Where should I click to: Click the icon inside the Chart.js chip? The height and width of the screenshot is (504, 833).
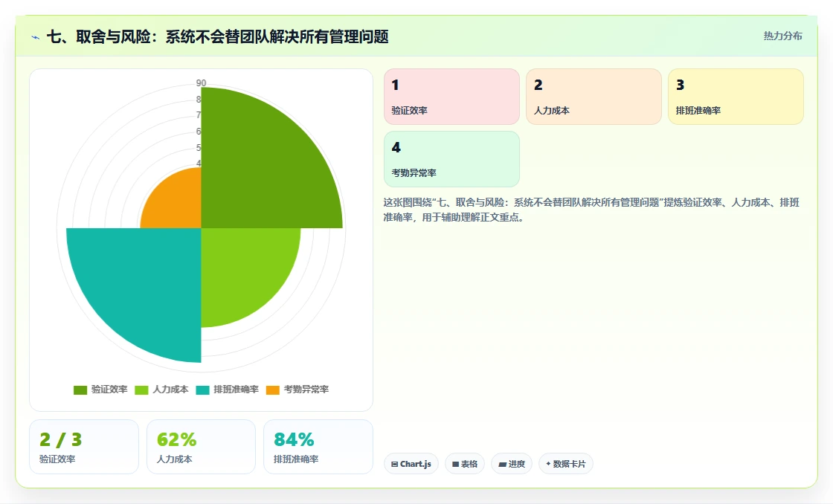(x=394, y=464)
